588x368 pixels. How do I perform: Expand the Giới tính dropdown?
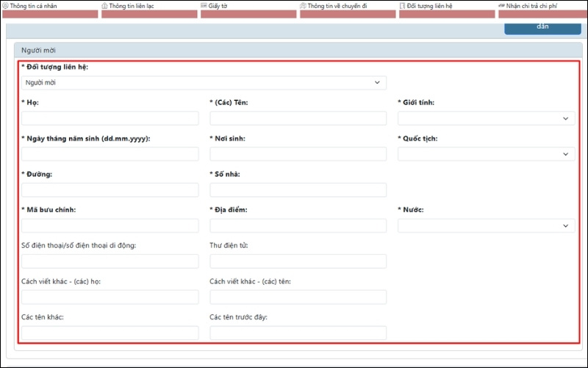486,118
